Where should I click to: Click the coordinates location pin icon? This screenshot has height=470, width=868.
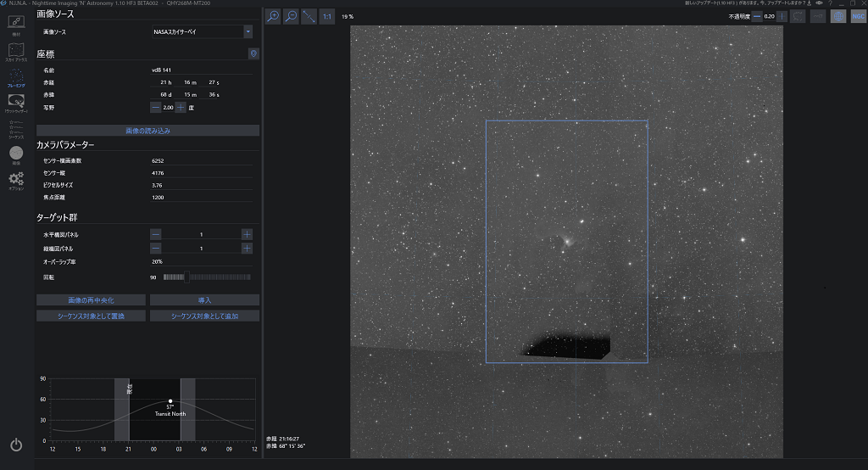pyautogui.click(x=253, y=53)
